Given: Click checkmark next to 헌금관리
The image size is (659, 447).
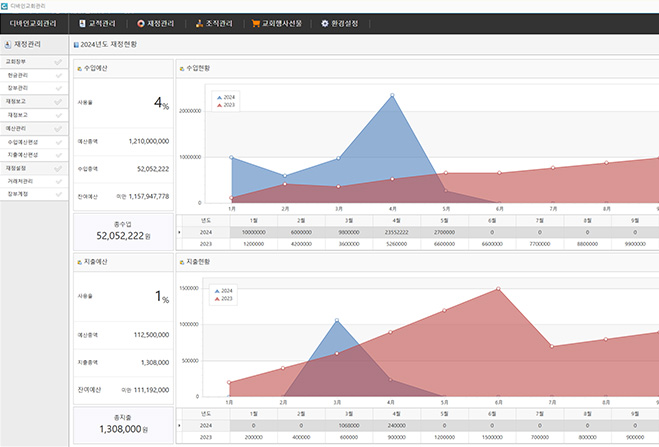Looking at the screenshot, I should tap(59, 75).
